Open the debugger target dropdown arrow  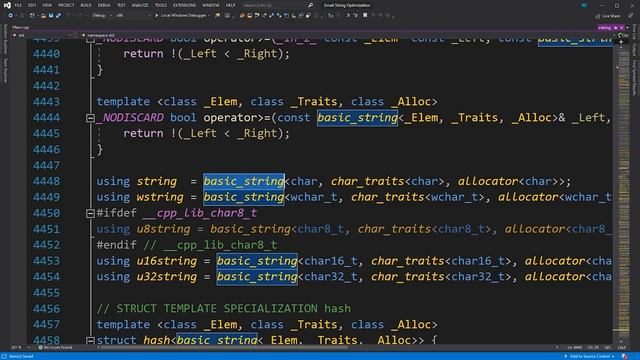[x=209, y=16]
